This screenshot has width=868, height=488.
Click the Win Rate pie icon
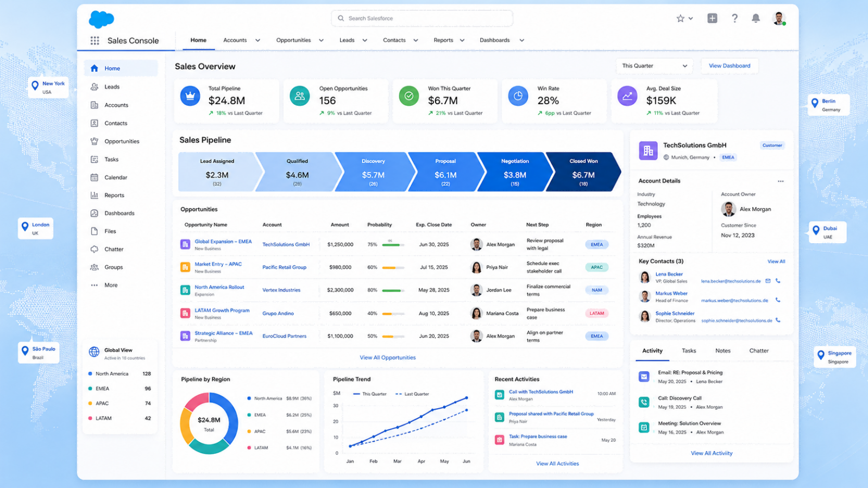(x=518, y=96)
